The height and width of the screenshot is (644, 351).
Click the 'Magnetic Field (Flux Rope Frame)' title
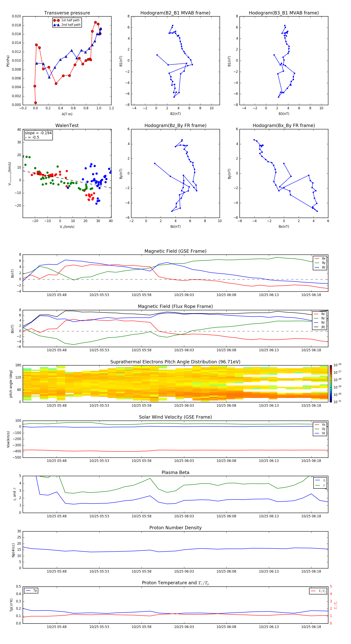click(x=175, y=307)
